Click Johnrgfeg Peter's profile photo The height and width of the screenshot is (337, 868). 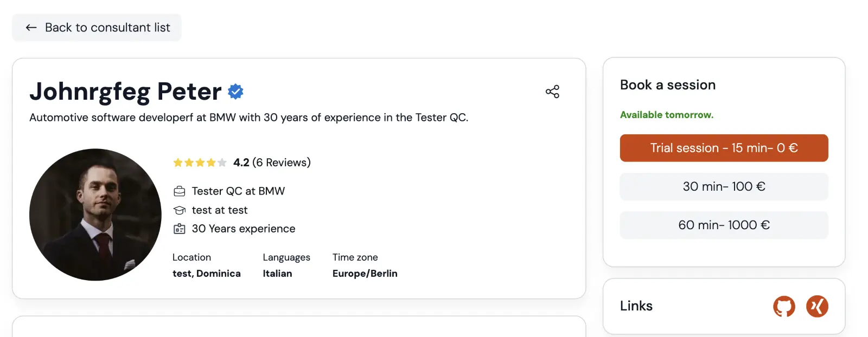[95, 215]
